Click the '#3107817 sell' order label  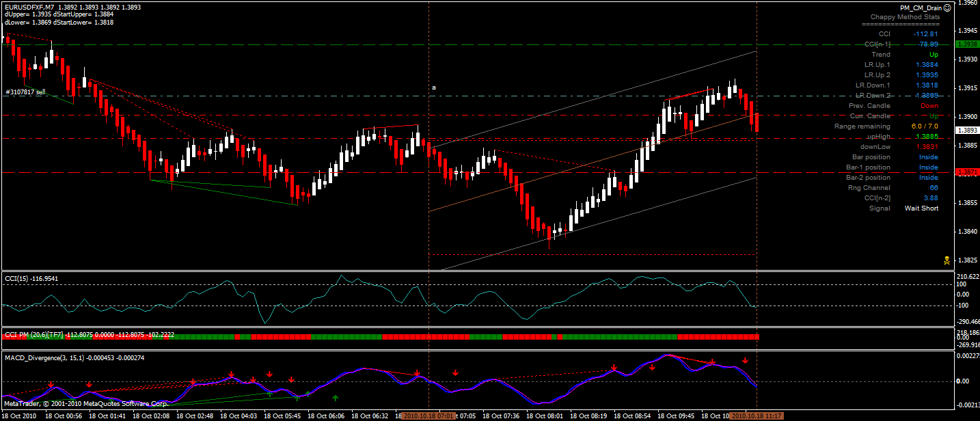click(x=25, y=92)
